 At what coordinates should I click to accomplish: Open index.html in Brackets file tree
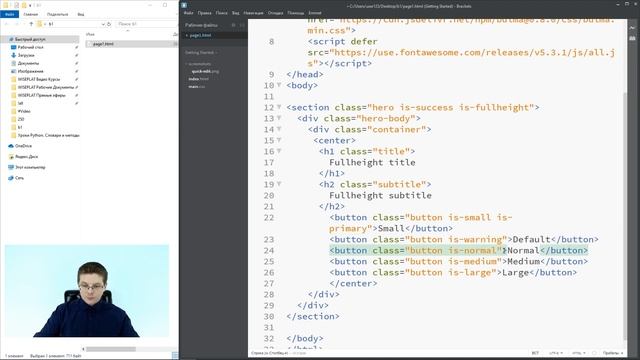coord(198,79)
